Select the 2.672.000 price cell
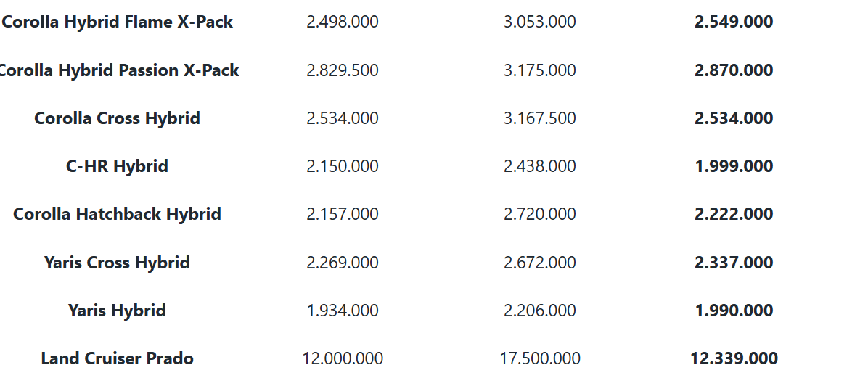 click(540, 263)
